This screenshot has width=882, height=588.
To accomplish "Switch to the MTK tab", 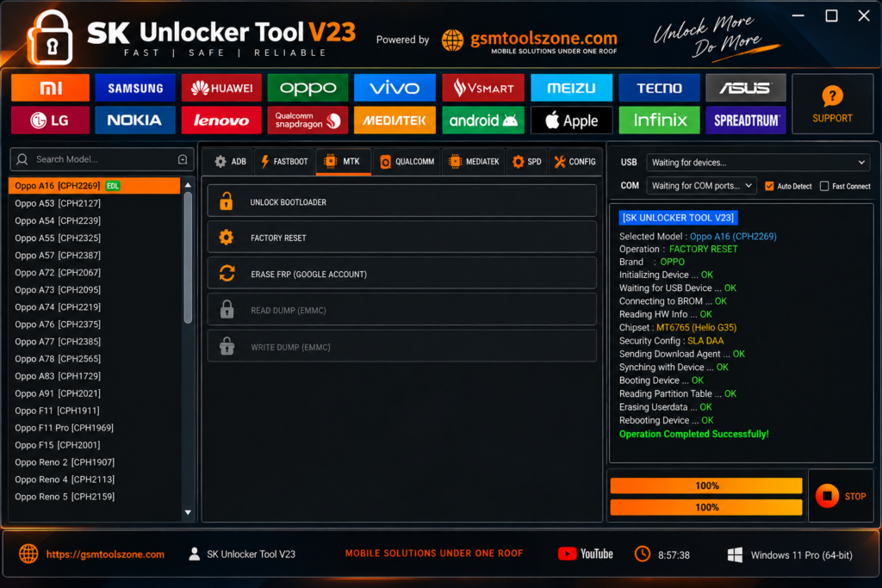I will tap(343, 161).
